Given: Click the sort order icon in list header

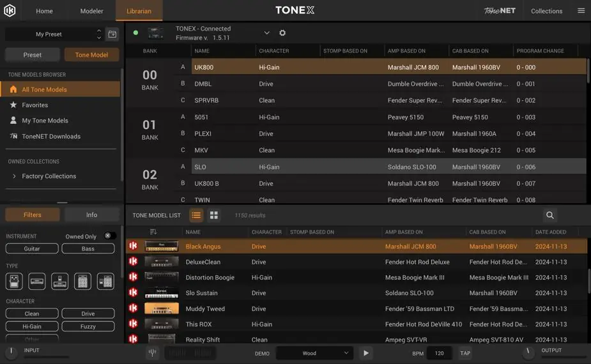Looking at the screenshot, I should [153, 232].
